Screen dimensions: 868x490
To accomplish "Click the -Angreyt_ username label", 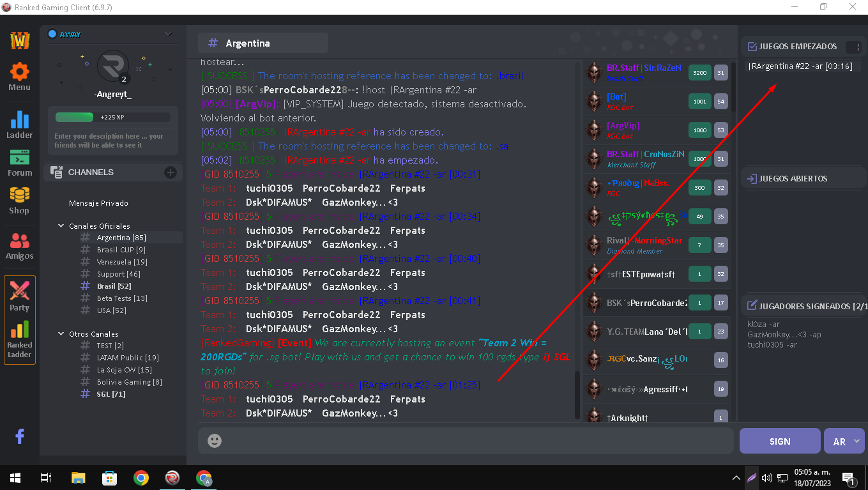I will (112, 95).
